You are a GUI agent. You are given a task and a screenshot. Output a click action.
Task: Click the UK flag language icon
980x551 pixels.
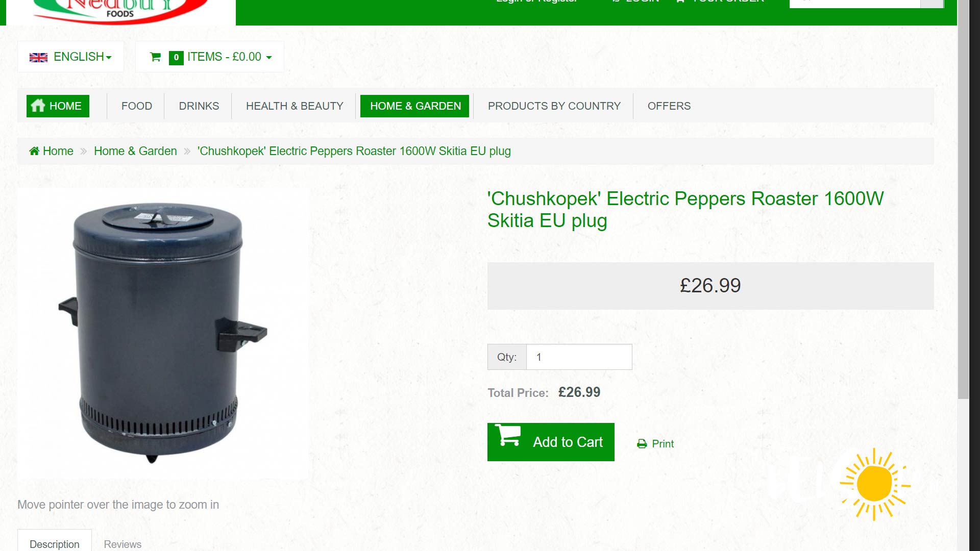[38, 57]
